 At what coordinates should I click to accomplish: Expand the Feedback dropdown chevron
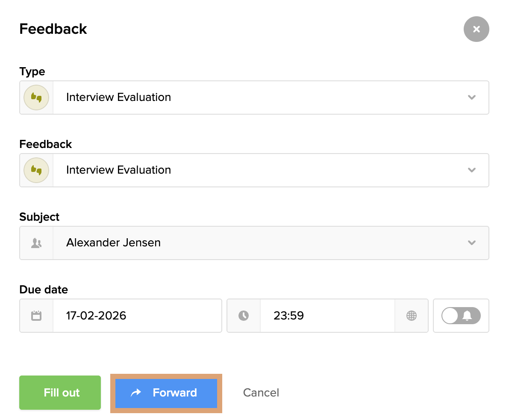471,170
